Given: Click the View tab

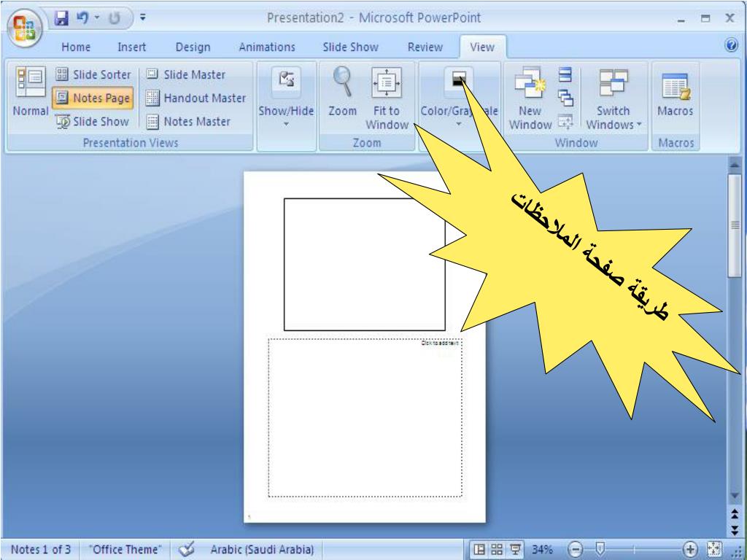Looking at the screenshot, I should (482, 47).
